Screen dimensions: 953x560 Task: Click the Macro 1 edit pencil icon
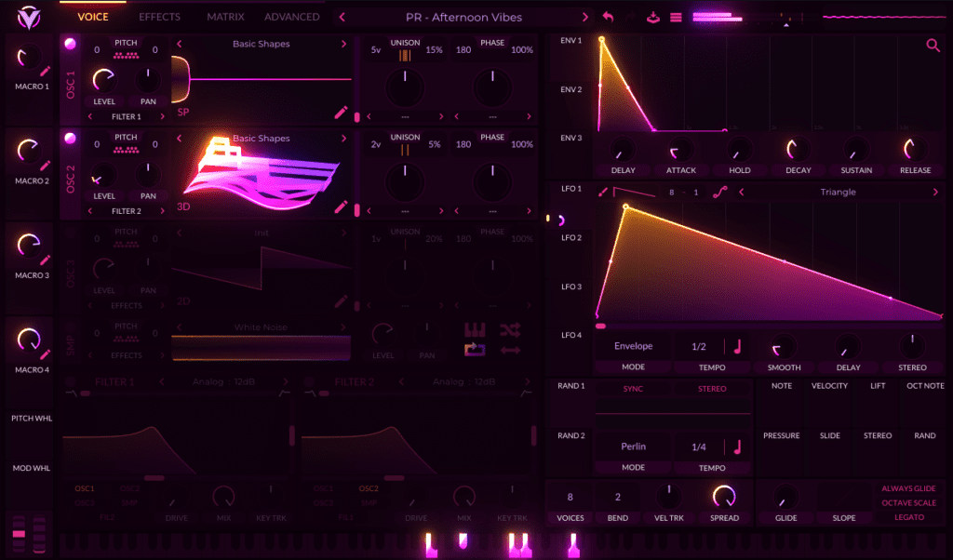coord(45,70)
